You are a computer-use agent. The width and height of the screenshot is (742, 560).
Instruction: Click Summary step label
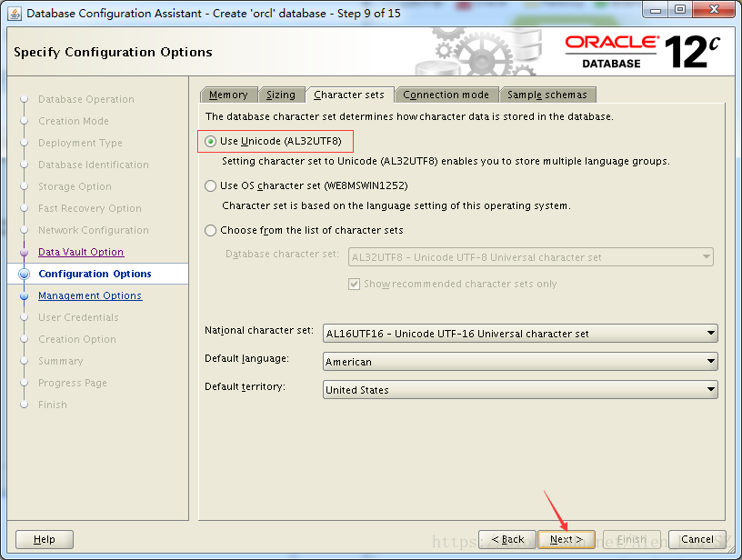click(61, 361)
